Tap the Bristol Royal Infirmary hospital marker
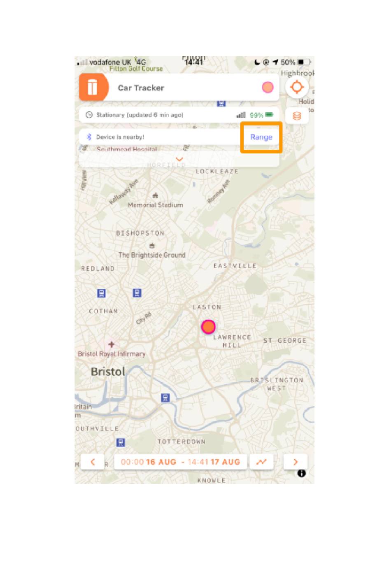Screen dimensions: 391x588 (111, 344)
